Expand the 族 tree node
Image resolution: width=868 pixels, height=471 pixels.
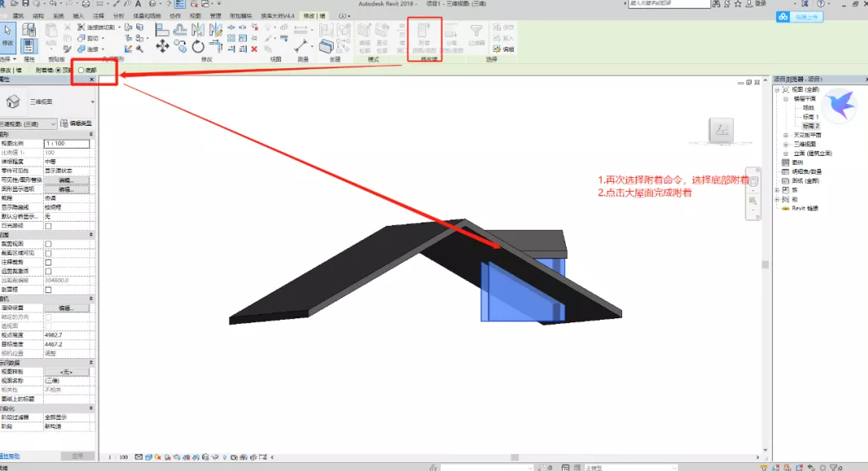[x=777, y=190]
